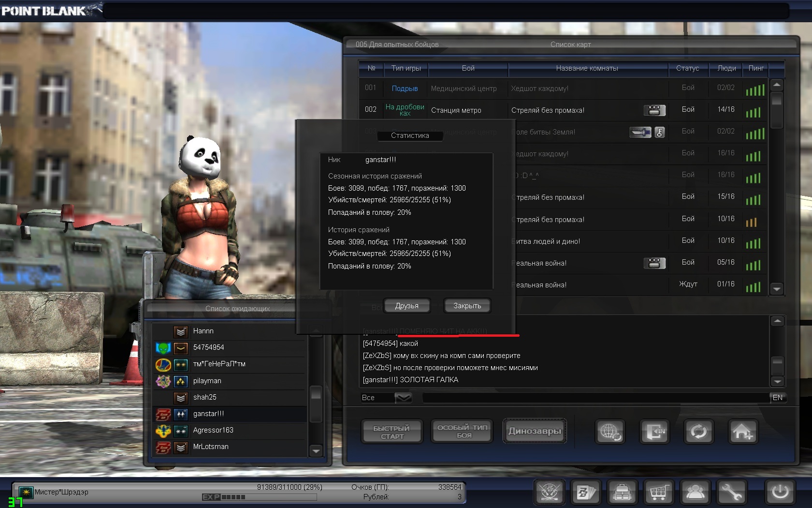Open the settings wrench icon
This screenshot has height=508, width=812.
(x=732, y=493)
